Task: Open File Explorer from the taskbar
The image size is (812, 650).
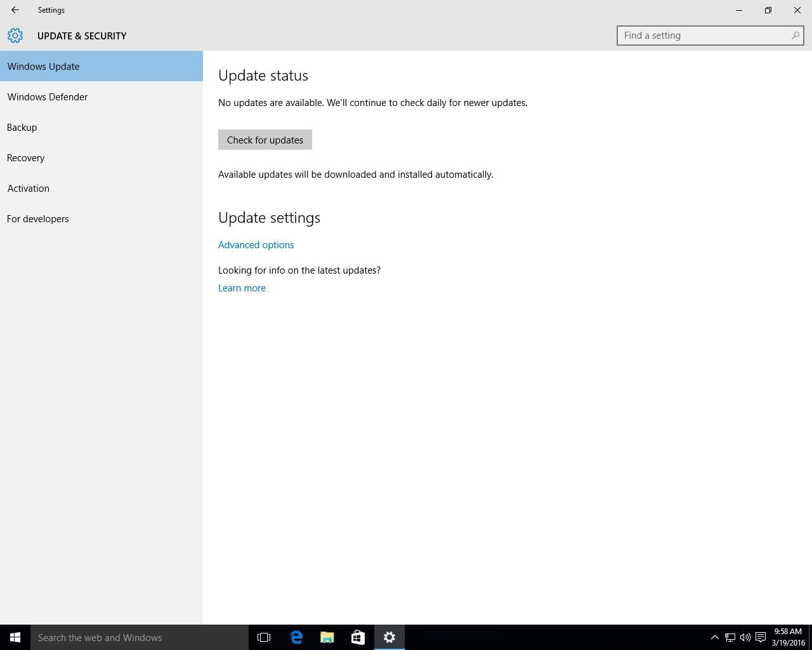Action: (327, 637)
